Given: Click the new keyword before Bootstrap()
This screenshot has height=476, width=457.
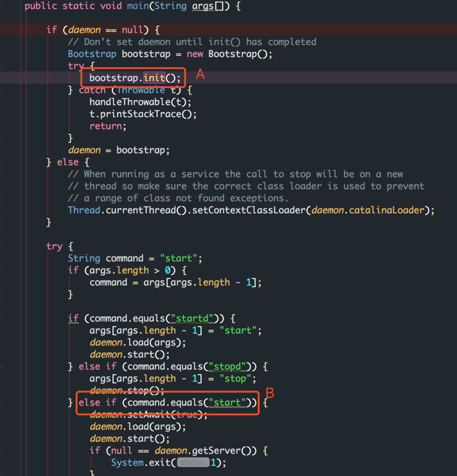Looking at the screenshot, I should coord(195,54).
